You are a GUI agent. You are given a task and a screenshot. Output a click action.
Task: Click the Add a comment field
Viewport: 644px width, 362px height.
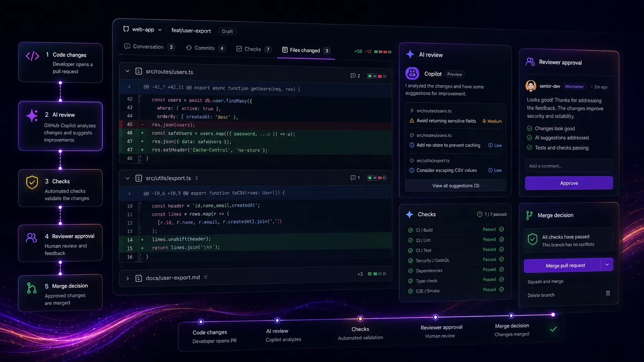pos(569,166)
